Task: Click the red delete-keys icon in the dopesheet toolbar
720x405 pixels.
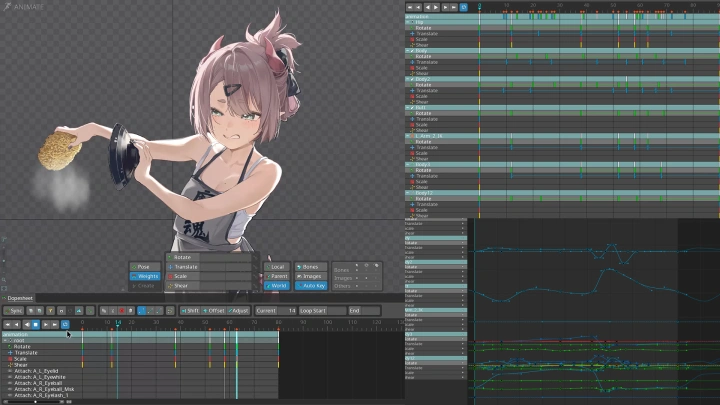Action: coord(122,311)
